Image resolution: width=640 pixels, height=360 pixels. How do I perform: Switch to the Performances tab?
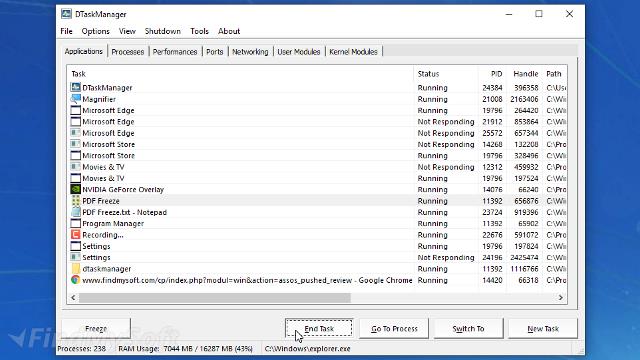[175, 52]
